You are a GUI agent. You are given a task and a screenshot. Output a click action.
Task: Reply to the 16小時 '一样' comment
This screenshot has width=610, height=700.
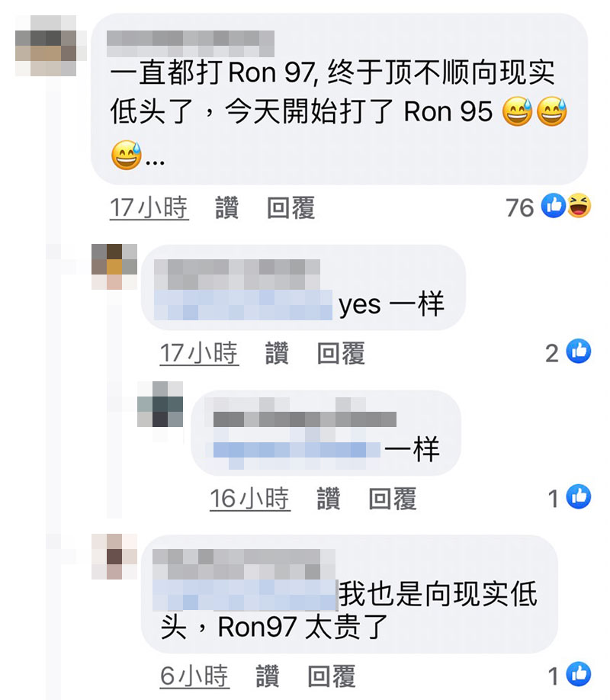393,498
